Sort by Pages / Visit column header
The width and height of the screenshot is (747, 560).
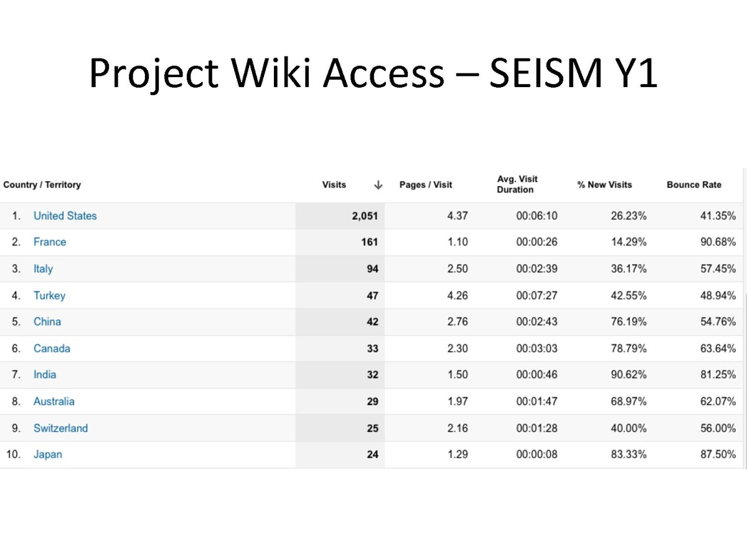coord(426,185)
